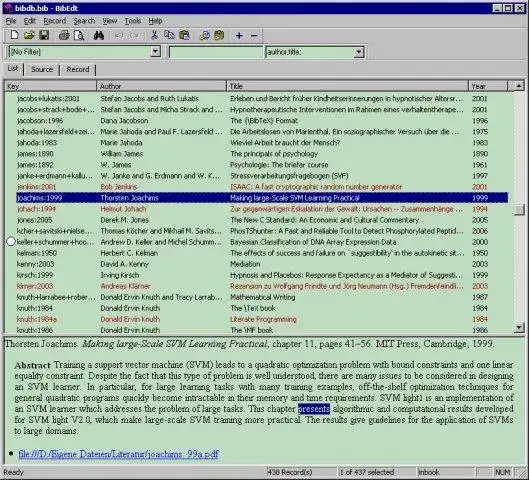Create a new file with the toolbar icon
Image resolution: width=529 pixels, height=480 pixels.
point(14,35)
